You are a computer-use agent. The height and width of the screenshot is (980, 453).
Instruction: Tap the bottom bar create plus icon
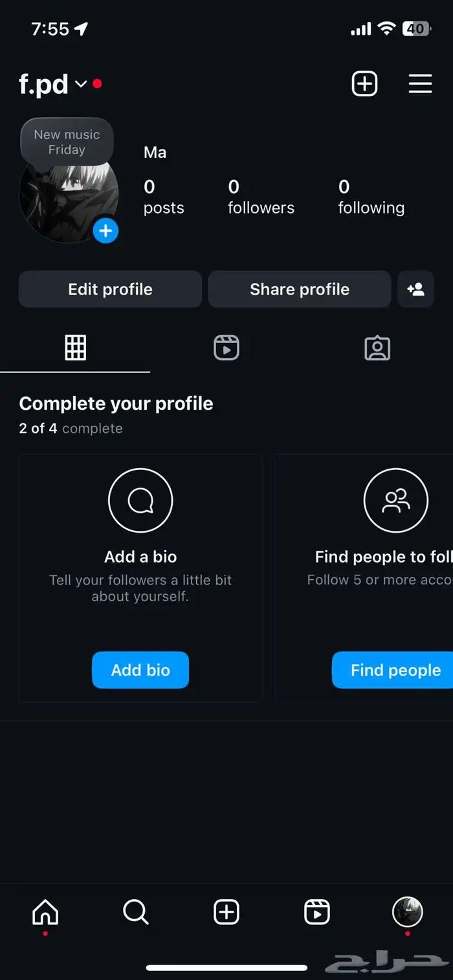[x=226, y=913]
